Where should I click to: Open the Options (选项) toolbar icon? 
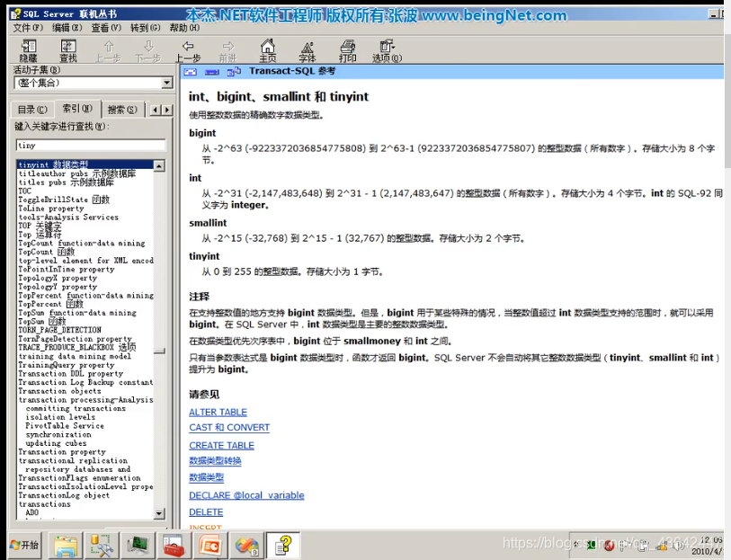tap(387, 50)
